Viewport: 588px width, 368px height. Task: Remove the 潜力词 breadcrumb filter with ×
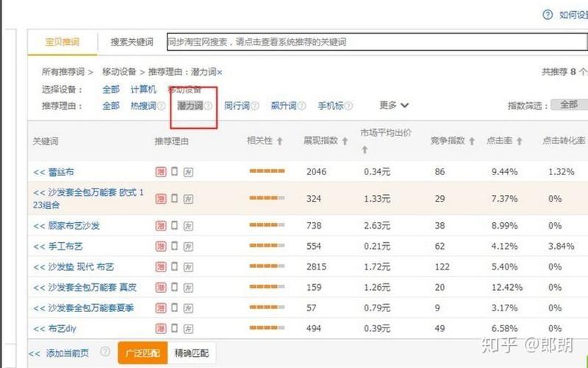[x=220, y=72]
